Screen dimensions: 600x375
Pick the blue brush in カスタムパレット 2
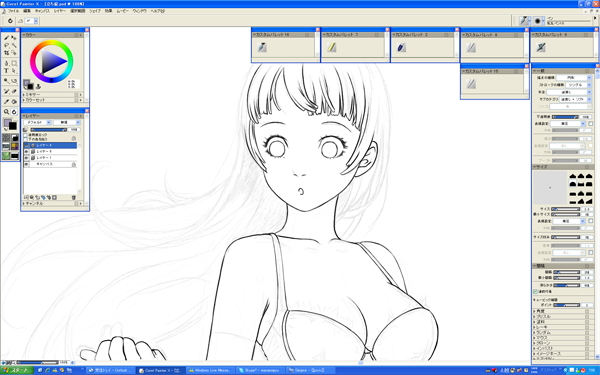point(401,47)
